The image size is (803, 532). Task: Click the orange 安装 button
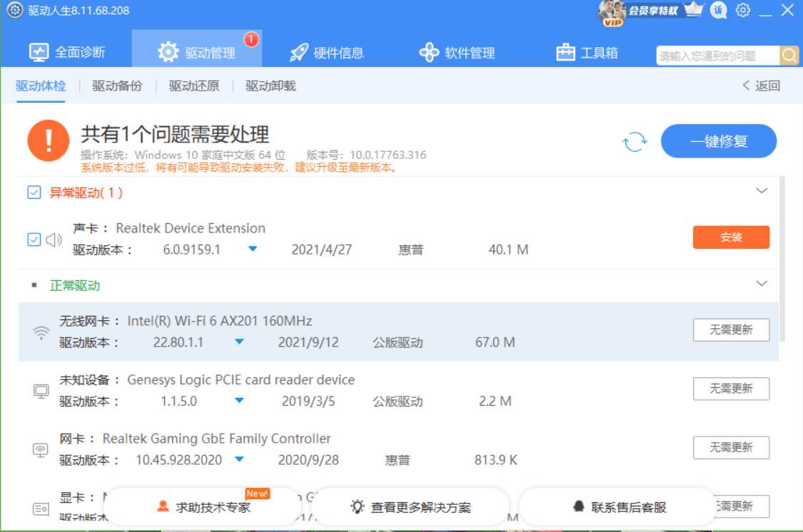click(731, 237)
